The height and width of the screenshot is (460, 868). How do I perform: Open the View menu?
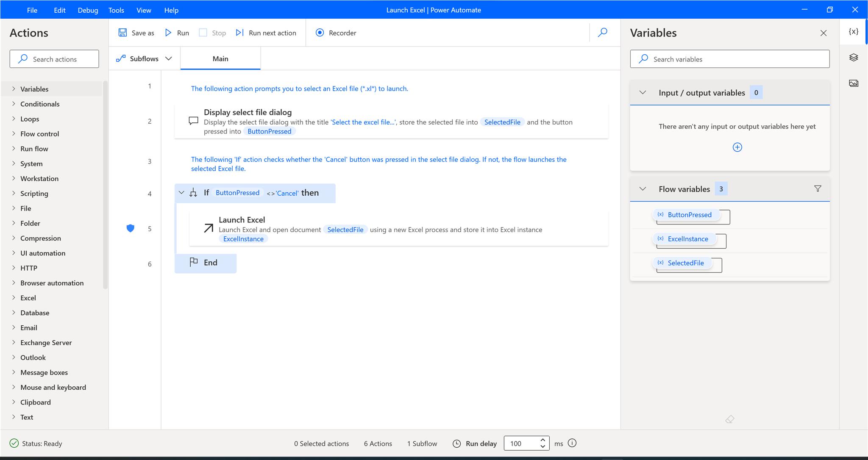(144, 10)
